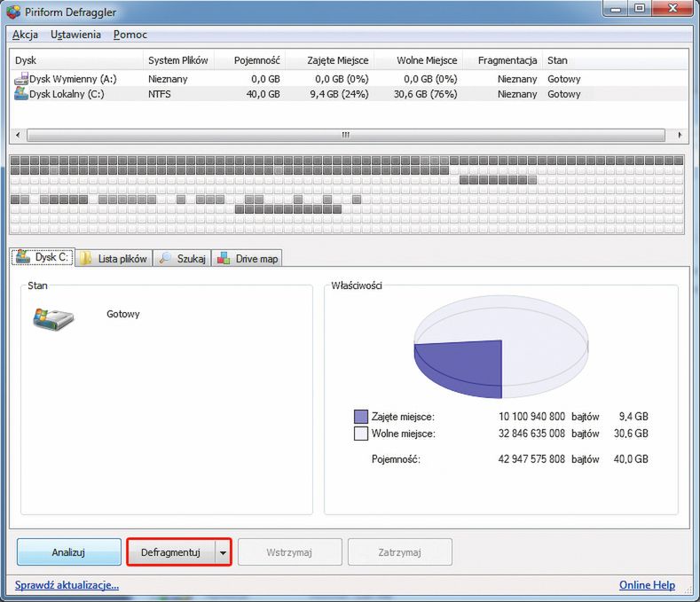Expand the Defragmentuj dropdown arrow

pyautogui.click(x=223, y=552)
